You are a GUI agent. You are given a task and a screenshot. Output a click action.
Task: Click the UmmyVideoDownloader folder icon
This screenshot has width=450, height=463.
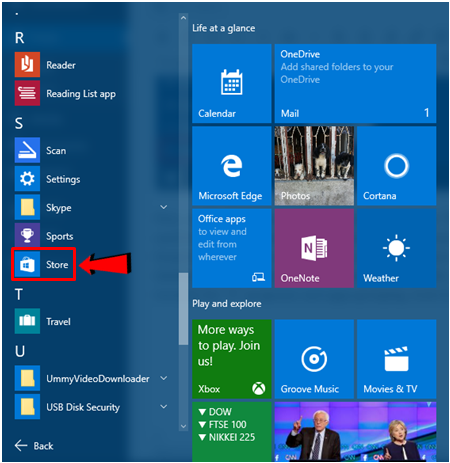click(27, 378)
